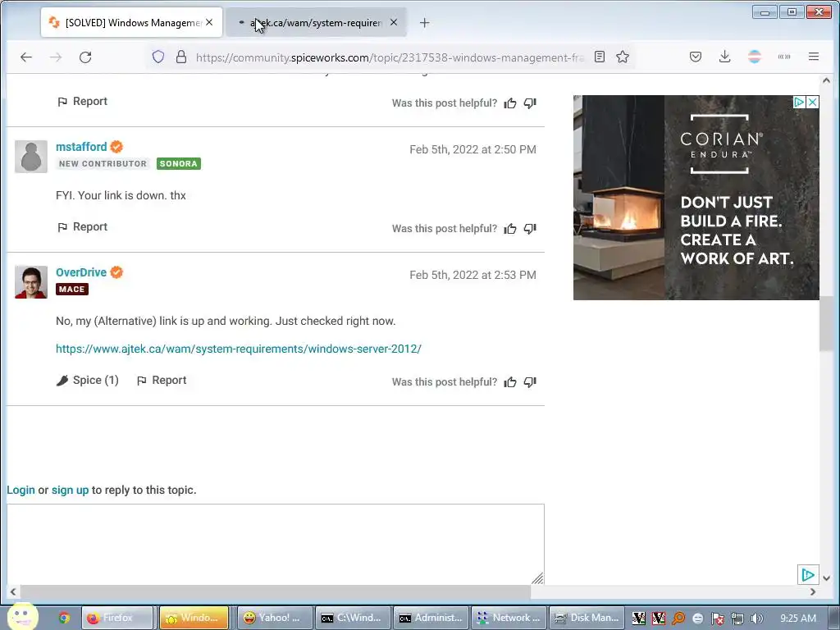Spice OverDrive's post

click(87, 380)
